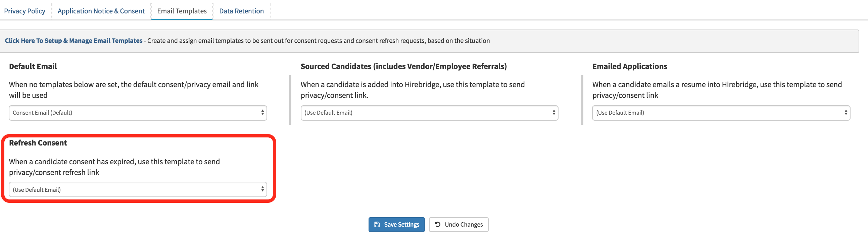
Task: Select the Email Templates tab
Action: tap(182, 10)
